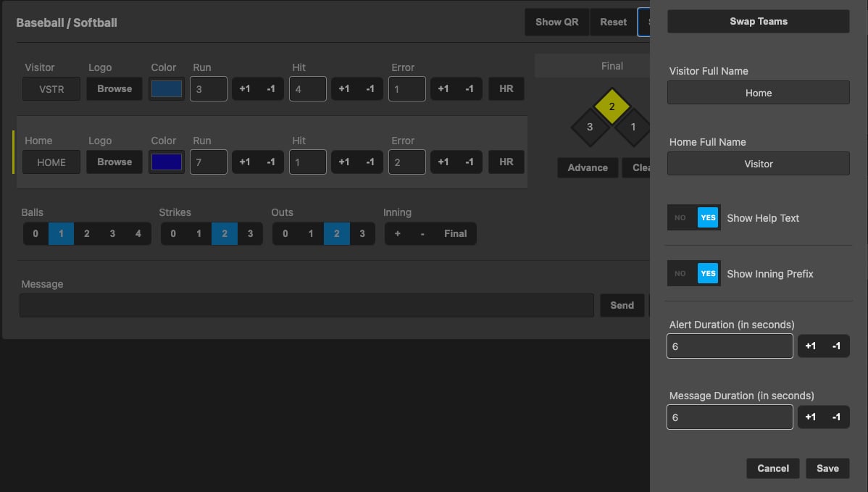Edit the Visitor short name VSTR
This screenshot has height=492, width=868.
tap(51, 89)
